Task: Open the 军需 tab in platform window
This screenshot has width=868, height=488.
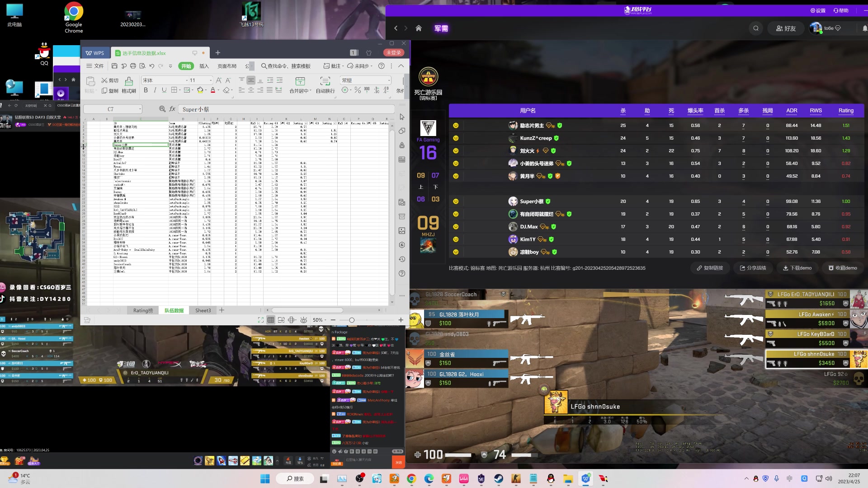Action: coord(441,28)
